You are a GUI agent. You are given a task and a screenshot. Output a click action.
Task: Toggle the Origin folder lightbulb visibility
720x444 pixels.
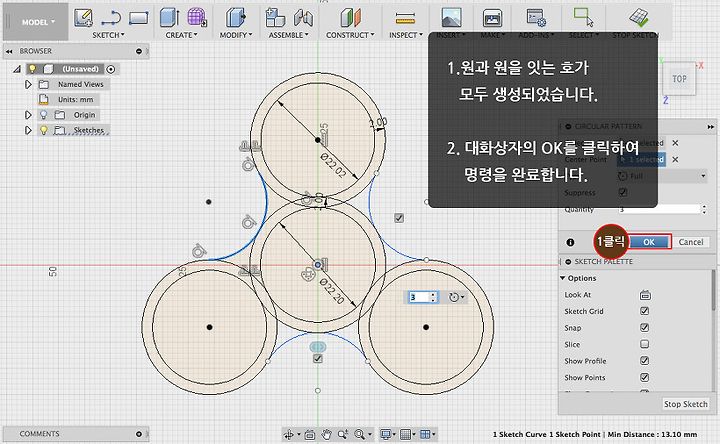44,115
